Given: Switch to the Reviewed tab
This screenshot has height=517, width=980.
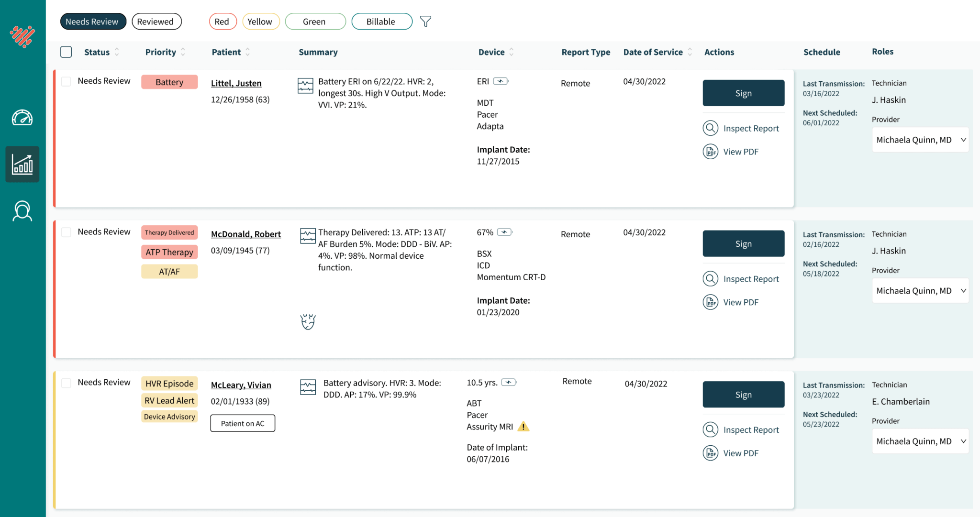Looking at the screenshot, I should (x=156, y=21).
